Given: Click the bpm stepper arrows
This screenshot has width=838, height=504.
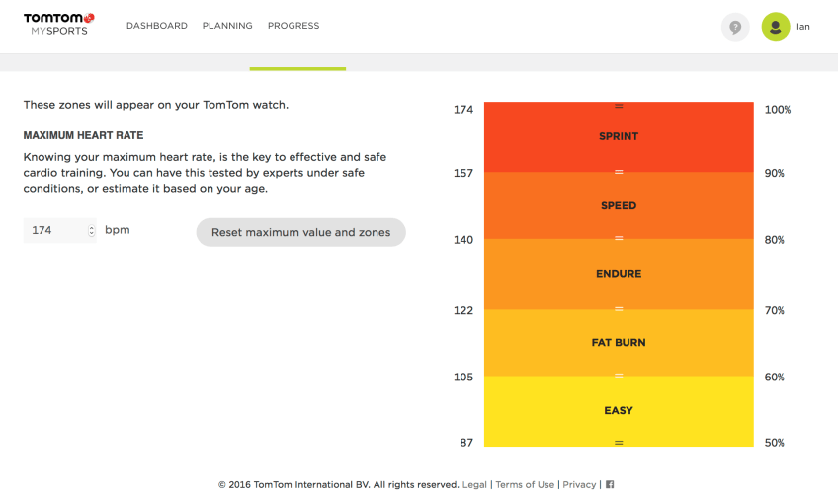Looking at the screenshot, I should pos(92,231).
